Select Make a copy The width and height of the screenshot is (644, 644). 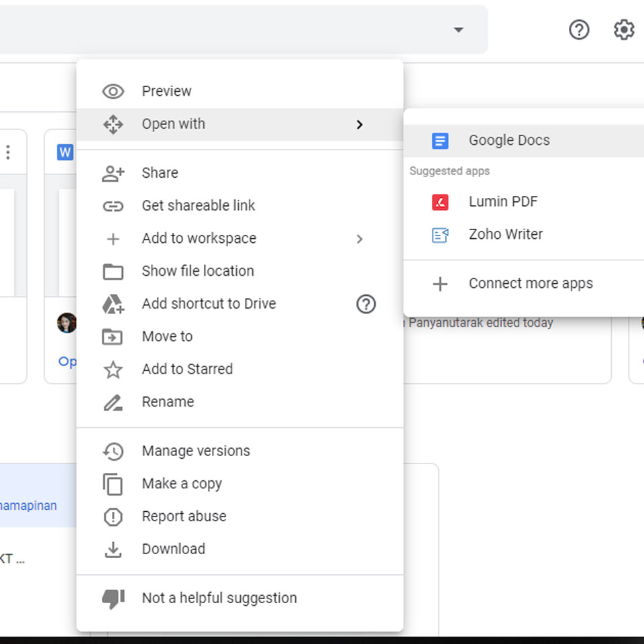240,484
